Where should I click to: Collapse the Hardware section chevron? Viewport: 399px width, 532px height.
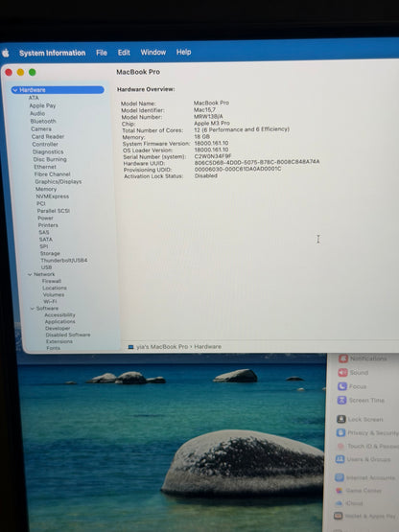click(15, 90)
